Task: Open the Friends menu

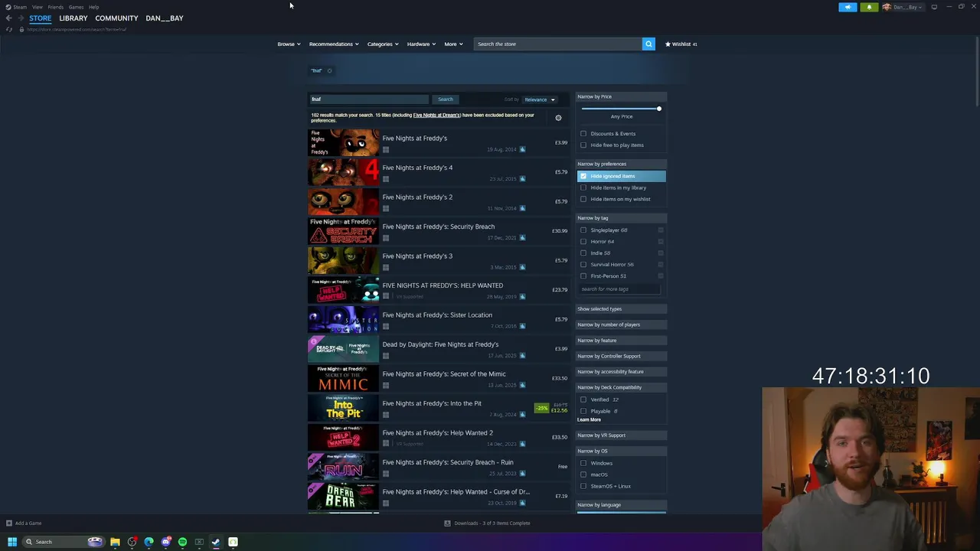Action: tap(55, 7)
